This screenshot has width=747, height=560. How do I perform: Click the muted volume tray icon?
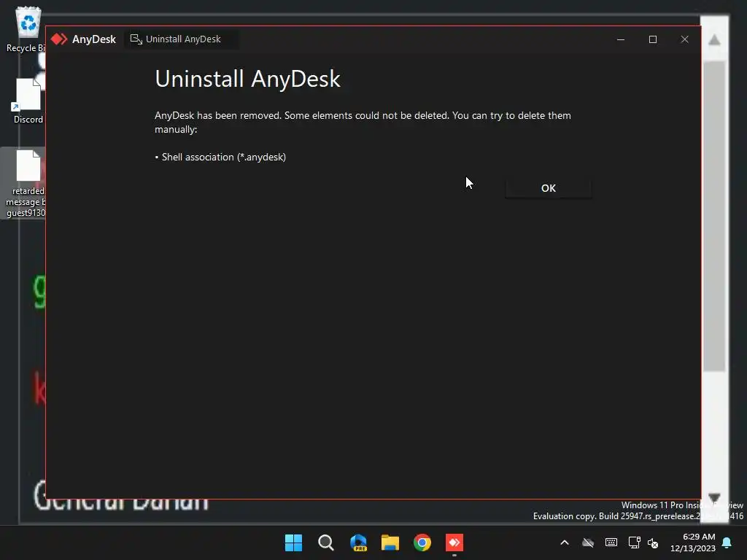(653, 542)
